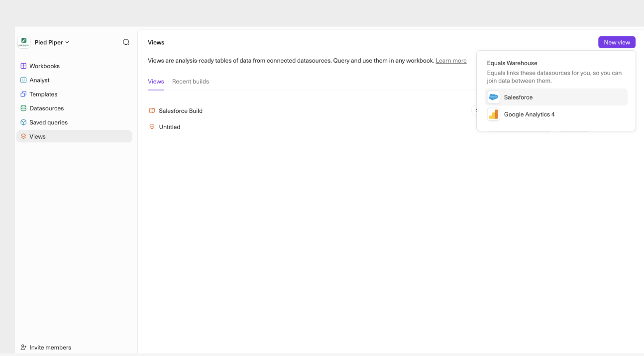Image resolution: width=644 pixels, height=356 pixels.
Task: Click the Datasources database icon
Action: (x=23, y=108)
